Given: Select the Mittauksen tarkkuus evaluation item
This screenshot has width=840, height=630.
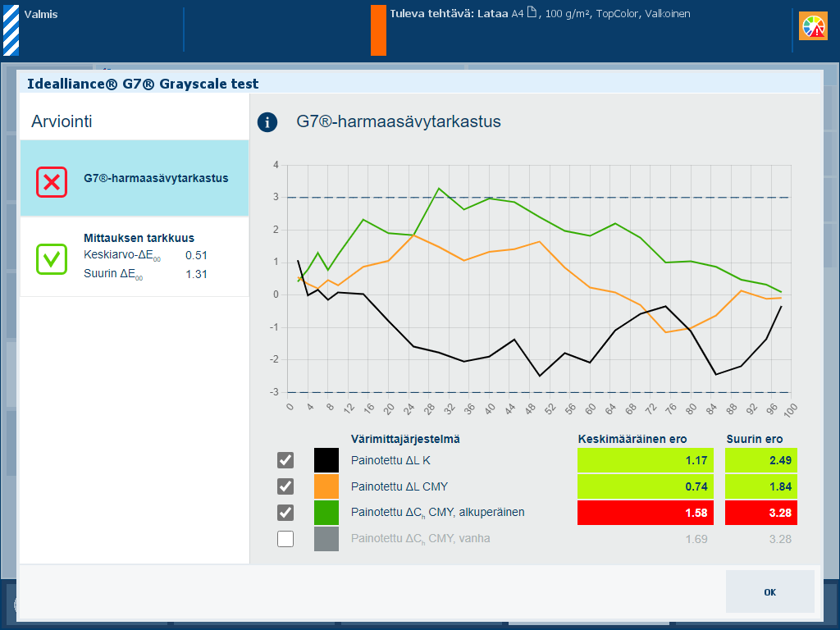Looking at the screenshot, I should coord(135,257).
